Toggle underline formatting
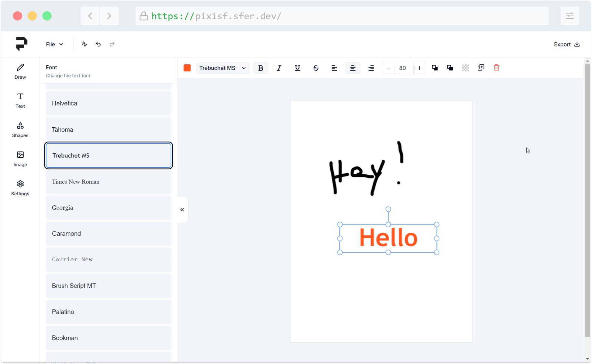 click(297, 68)
